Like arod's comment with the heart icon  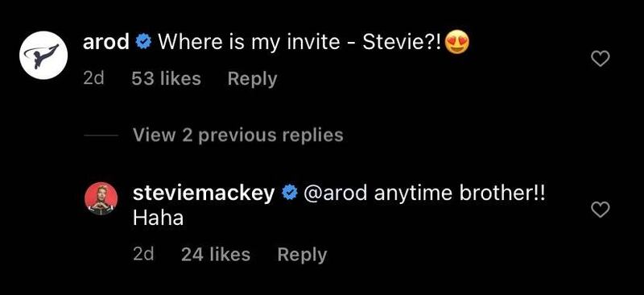pos(600,60)
